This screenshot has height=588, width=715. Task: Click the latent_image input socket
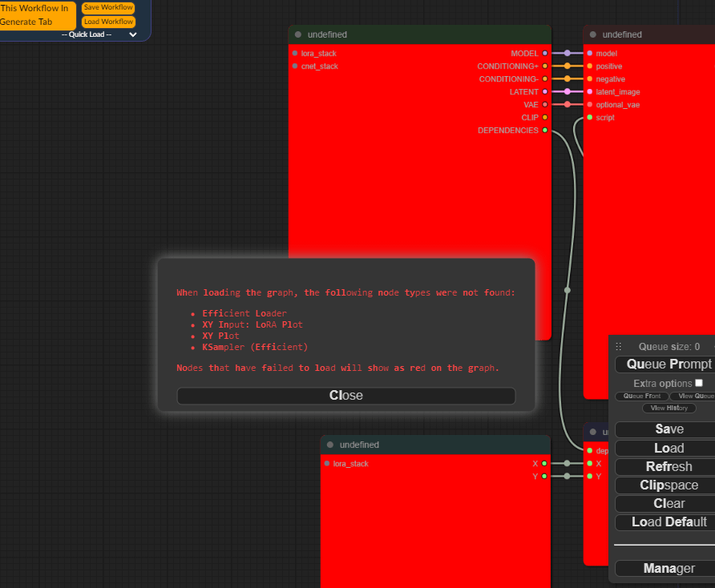click(x=590, y=91)
